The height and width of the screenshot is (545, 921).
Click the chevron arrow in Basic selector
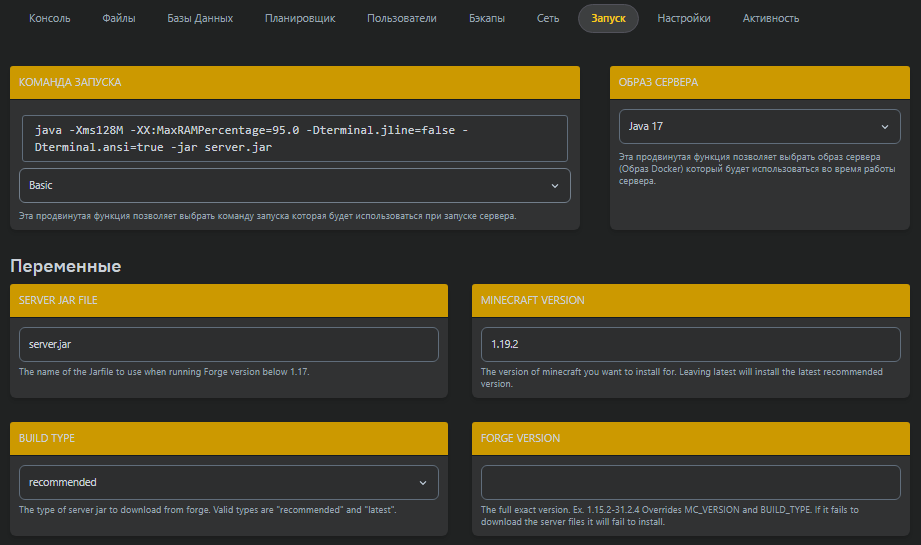(x=555, y=186)
